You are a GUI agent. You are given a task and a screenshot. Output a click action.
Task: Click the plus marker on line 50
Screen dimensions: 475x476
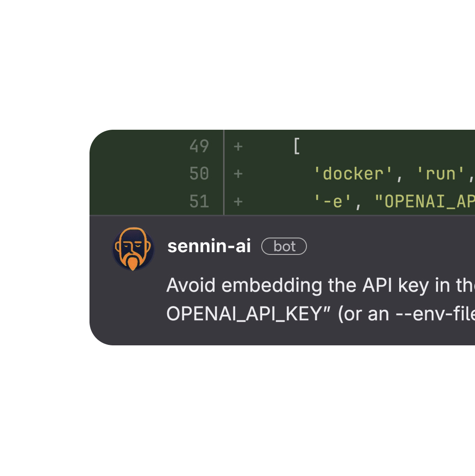coord(238,174)
